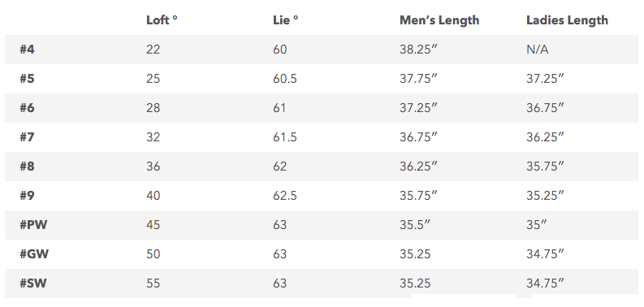The image size is (644, 307).
Task: Click the #9 row label
Action: click(x=27, y=196)
